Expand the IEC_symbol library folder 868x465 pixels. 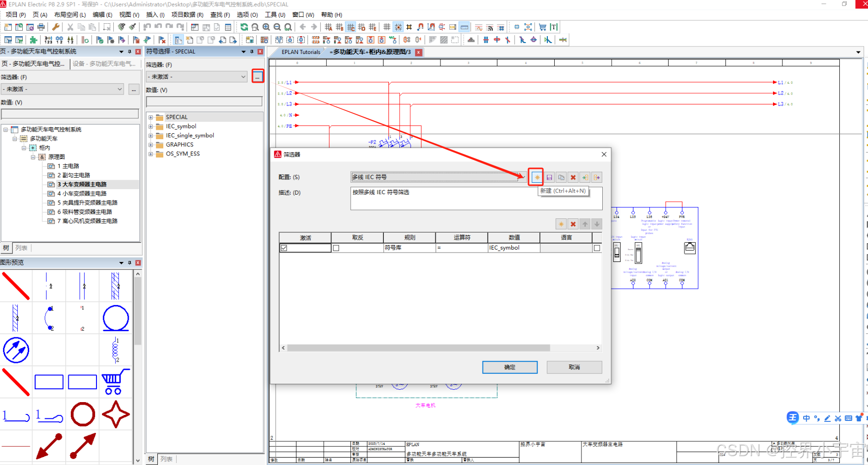tap(151, 126)
